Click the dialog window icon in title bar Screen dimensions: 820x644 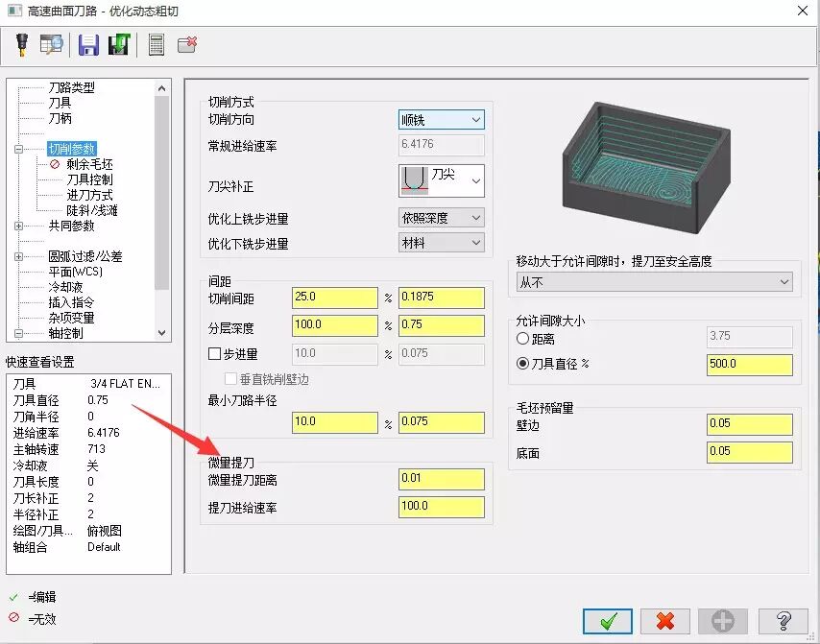pyautogui.click(x=14, y=11)
